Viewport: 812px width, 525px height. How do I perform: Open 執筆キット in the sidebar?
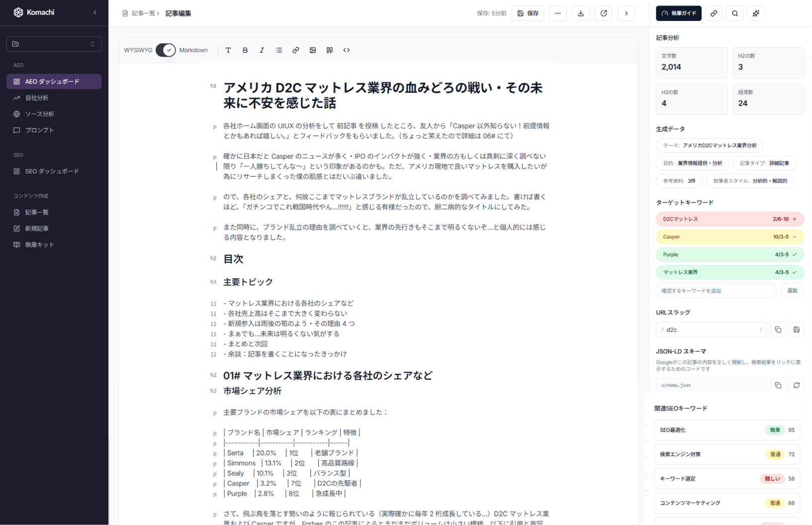(54, 245)
